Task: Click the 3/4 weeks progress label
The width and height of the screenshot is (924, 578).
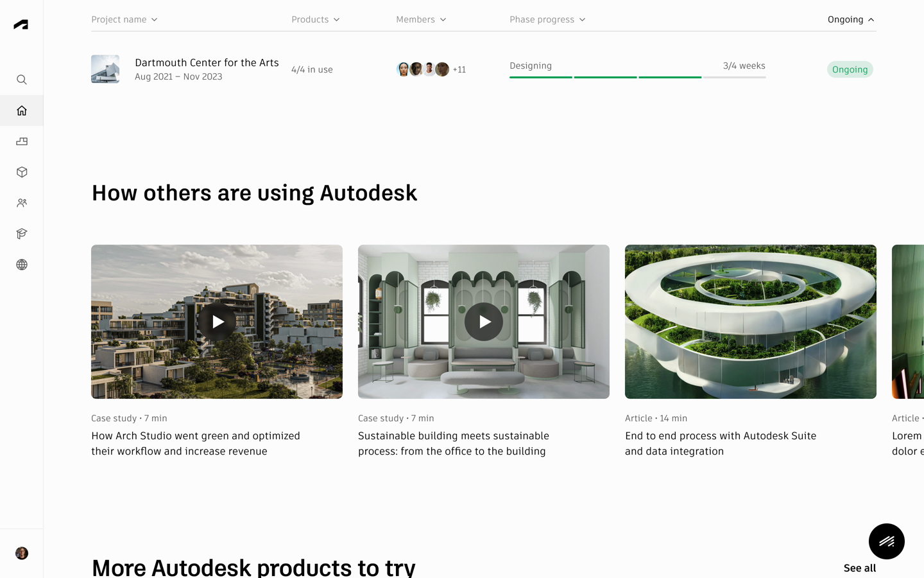Action: click(x=744, y=66)
